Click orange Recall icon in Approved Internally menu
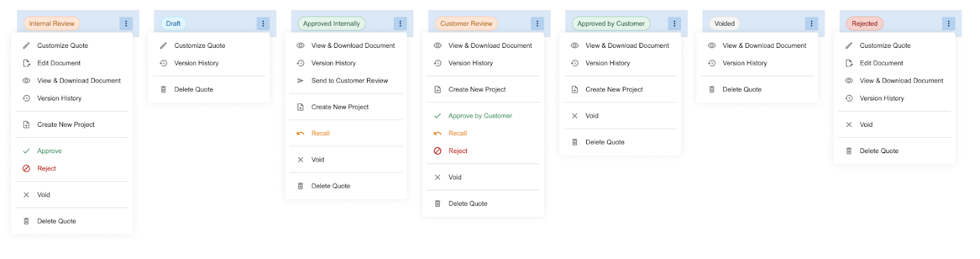 pyautogui.click(x=300, y=133)
